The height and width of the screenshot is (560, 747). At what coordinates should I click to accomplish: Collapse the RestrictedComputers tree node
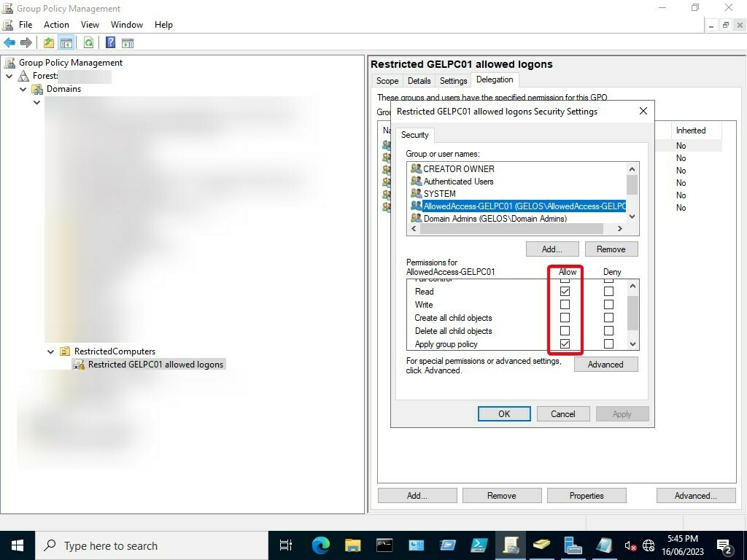click(50, 351)
